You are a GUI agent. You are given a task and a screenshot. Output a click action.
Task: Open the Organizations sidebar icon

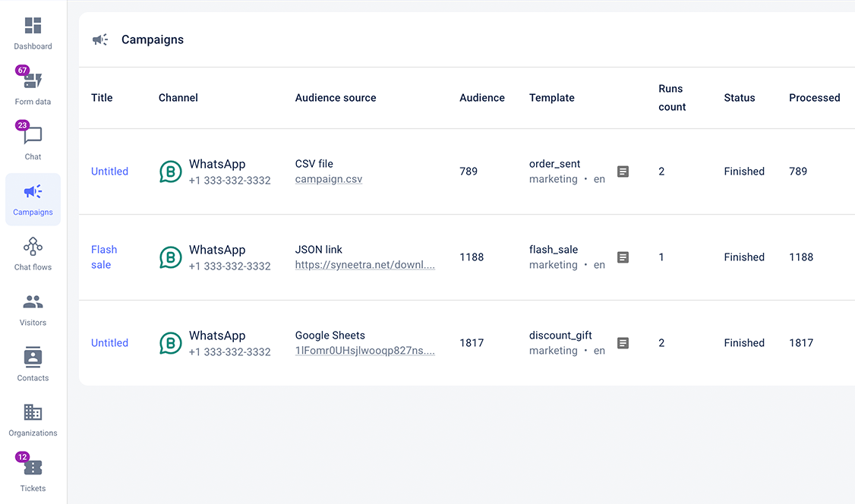33,413
